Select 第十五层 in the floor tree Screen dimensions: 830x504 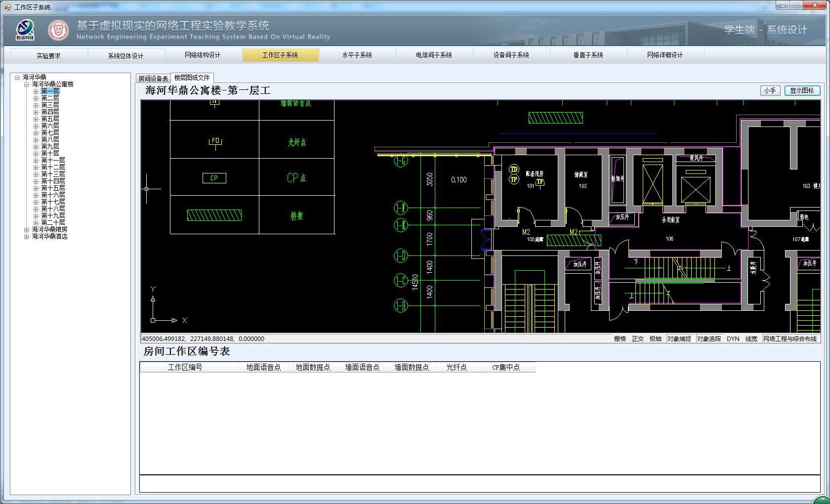[x=53, y=188]
